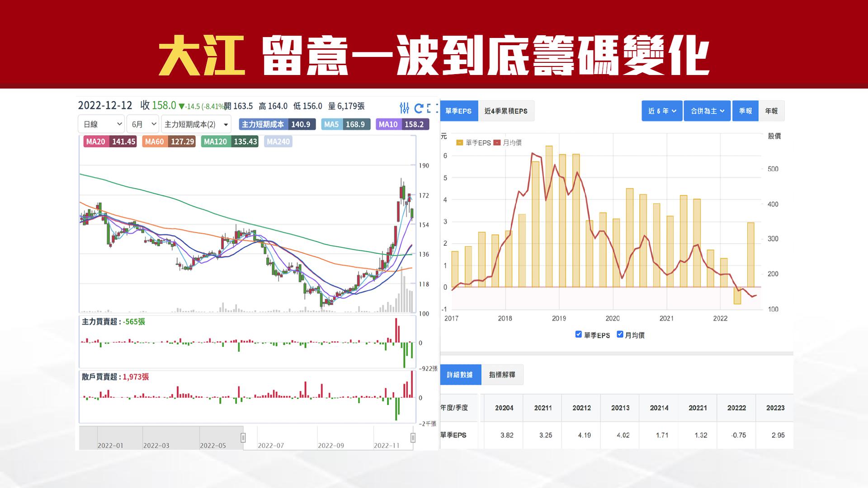868x488 pixels.
Task: Click the refresh chart icon
Action: (x=419, y=108)
